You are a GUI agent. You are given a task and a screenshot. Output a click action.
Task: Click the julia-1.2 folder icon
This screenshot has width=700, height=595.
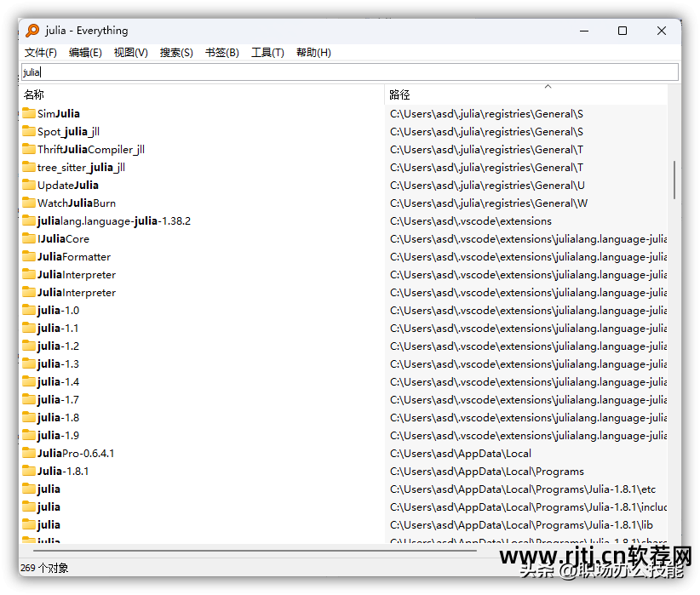click(29, 345)
